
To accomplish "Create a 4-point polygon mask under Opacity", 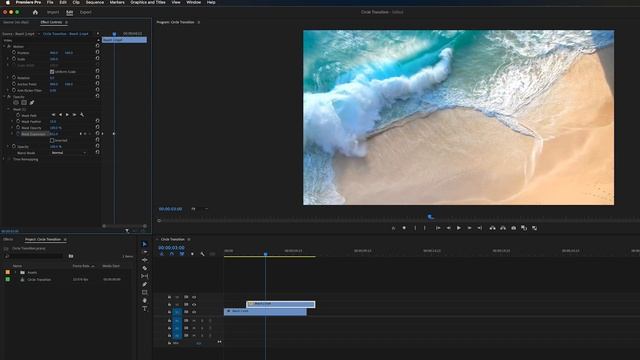I will (x=24, y=102).
